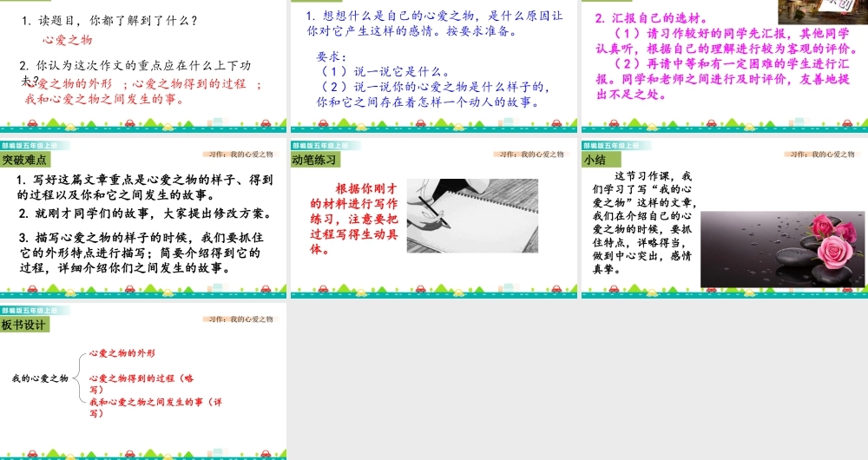Click the line 过程，详细介绍你们之间发生的故事。
Screen dimensions: 868x460
[125, 268]
